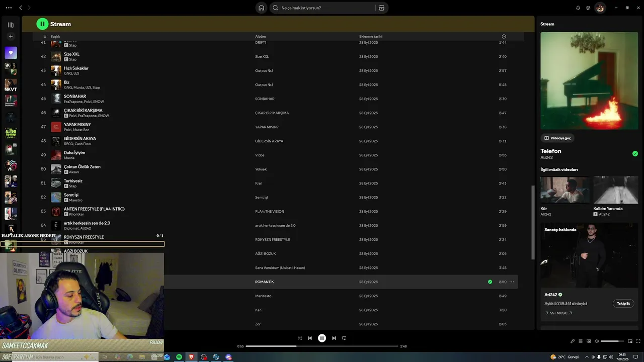Select 'ANTEN FREESTYLE (PLA4 INTRO)' track title
644x362 pixels.
tap(94, 209)
